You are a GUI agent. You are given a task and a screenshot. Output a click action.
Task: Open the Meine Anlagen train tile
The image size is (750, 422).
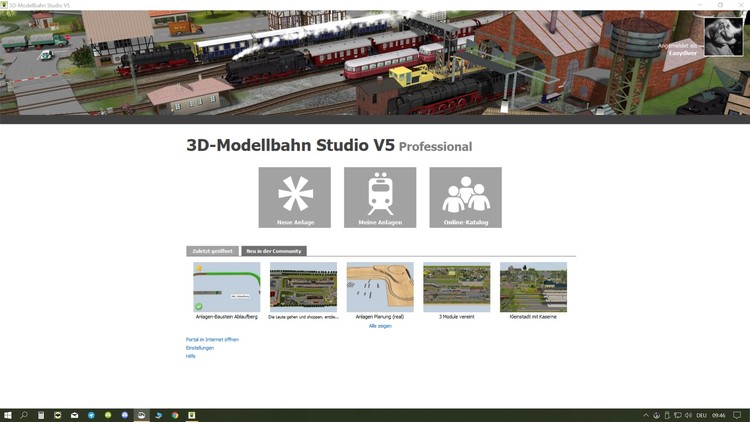(x=380, y=197)
